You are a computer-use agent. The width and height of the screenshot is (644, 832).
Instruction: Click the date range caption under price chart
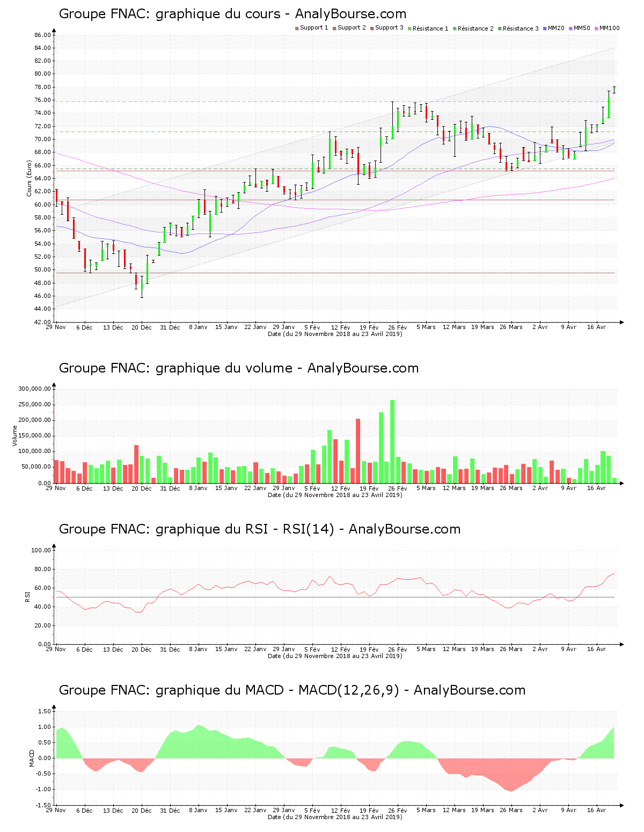coord(335,334)
